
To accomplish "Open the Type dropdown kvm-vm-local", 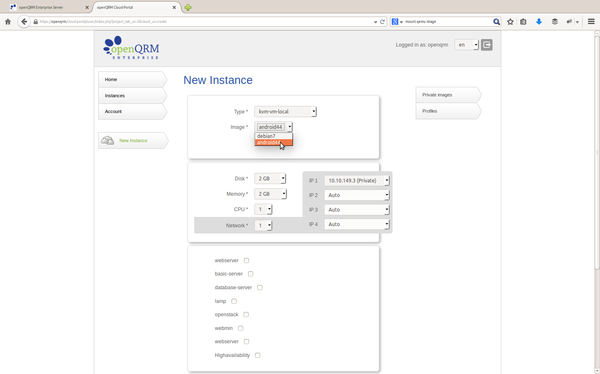I will (285, 111).
